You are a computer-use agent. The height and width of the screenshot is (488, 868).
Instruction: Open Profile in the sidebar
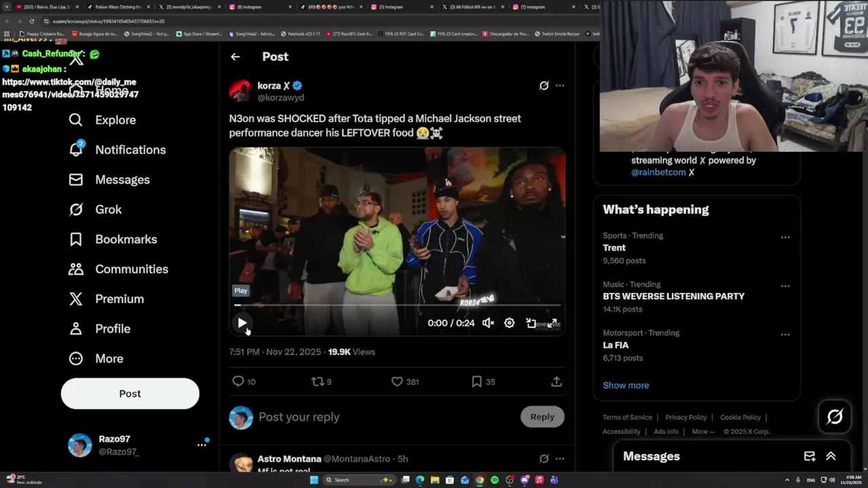pos(99,329)
